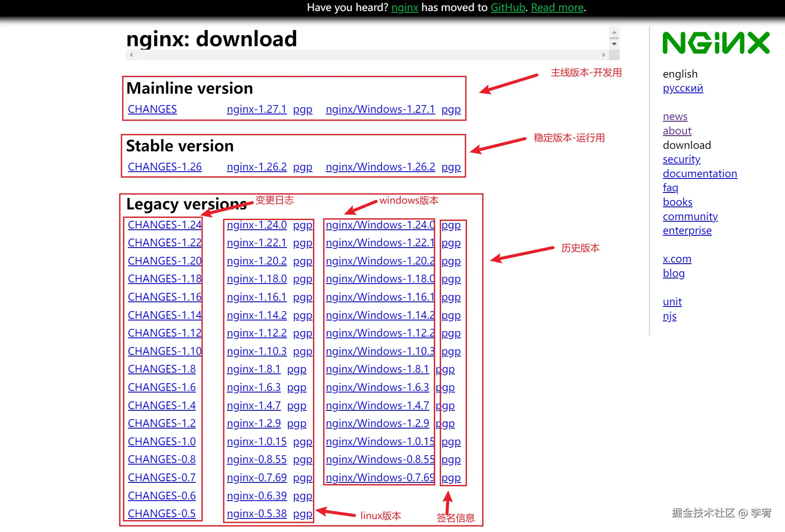Open the security section in the sidebar

(x=682, y=159)
